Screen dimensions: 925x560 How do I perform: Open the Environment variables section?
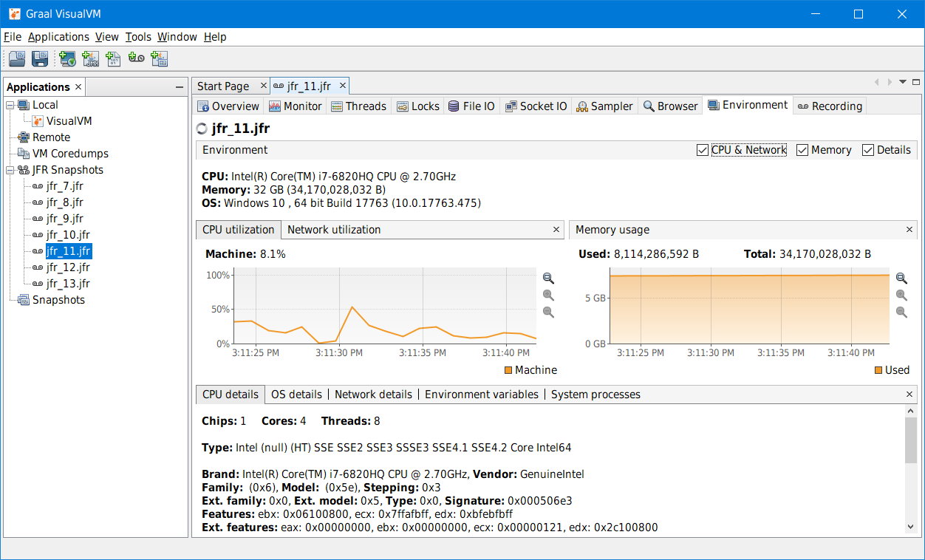pos(481,395)
